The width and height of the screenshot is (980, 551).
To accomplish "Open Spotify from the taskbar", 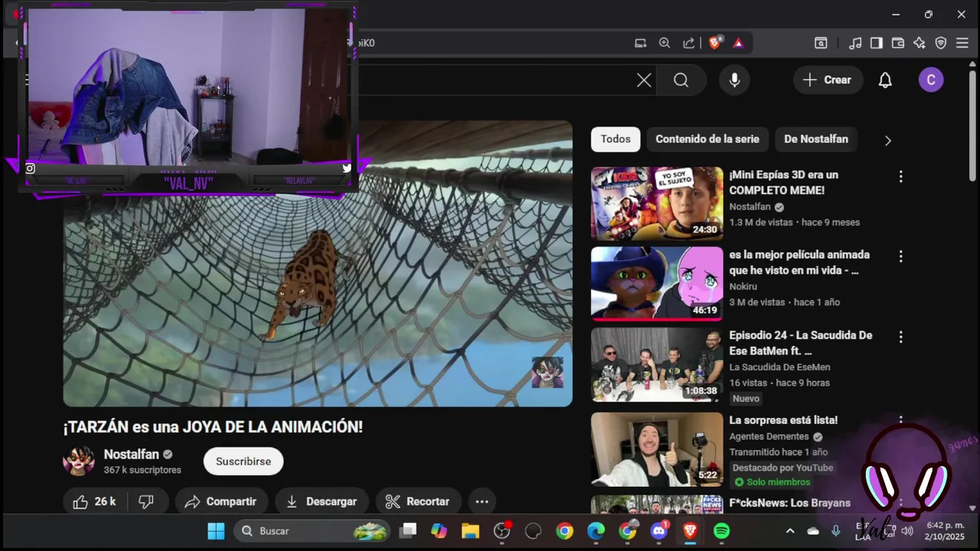I will pos(721,531).
